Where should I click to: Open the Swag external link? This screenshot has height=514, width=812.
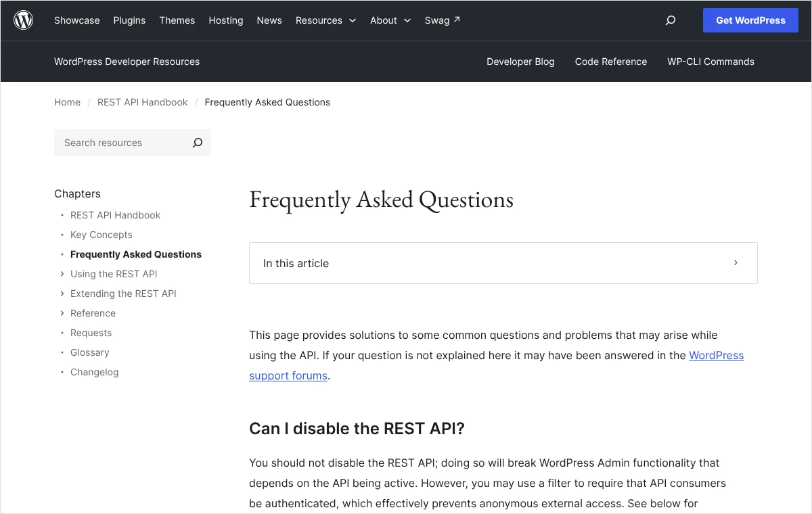click(x=443, y=20)
